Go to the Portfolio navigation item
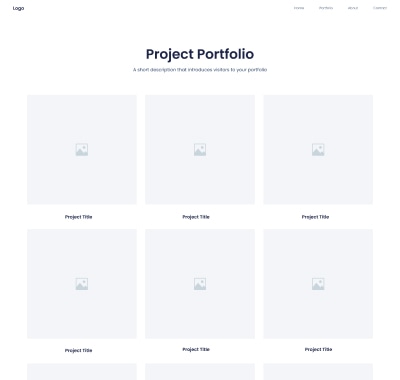 326,8
